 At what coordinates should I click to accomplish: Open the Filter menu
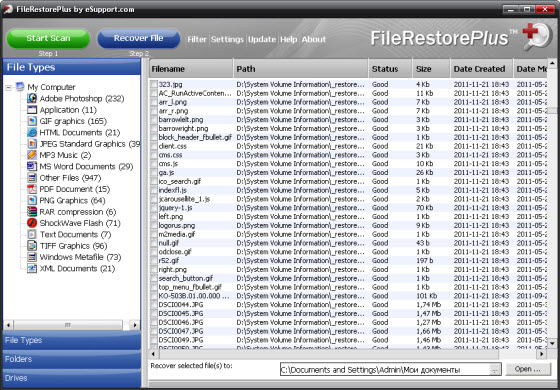(197, 39)
